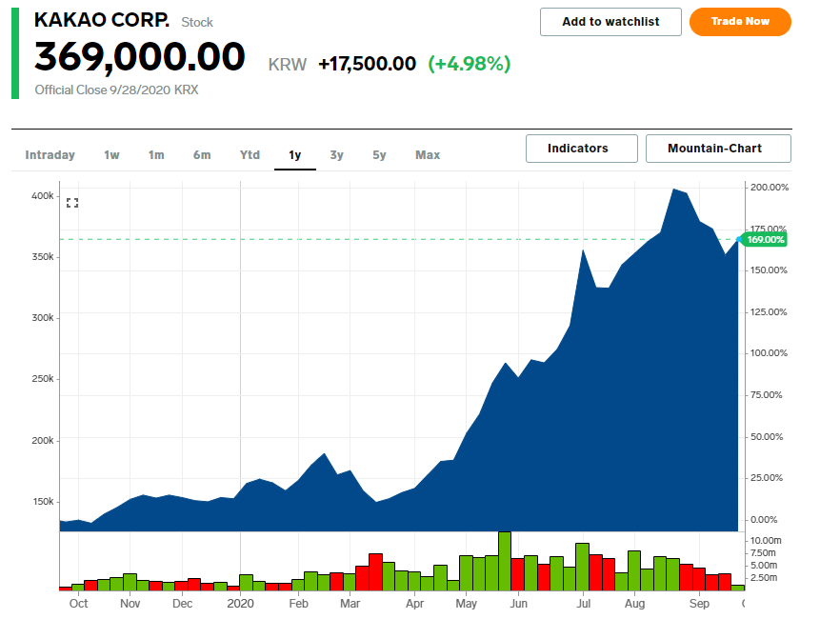This screenshot has height=639, width=840.
Task: Click the 10.00m volume axis label
Action: tap(766, 541)
